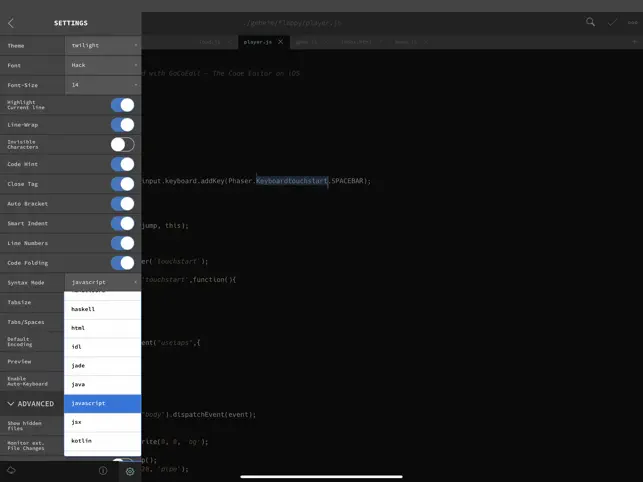Switch to the player.js tab

pyautogui.click(x=257, y=42)
